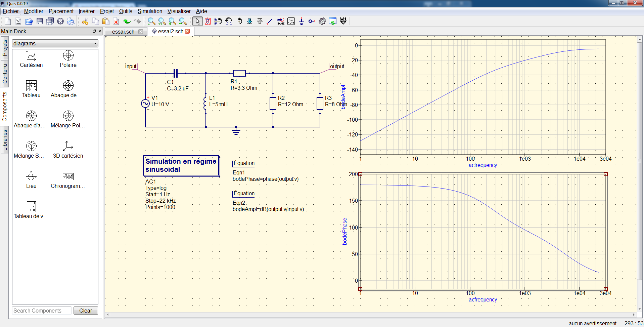Image resolution: width=644 pixels, height=327 pixels.
Task: Click the set marker M1 icon
Action: click(343, 21)
